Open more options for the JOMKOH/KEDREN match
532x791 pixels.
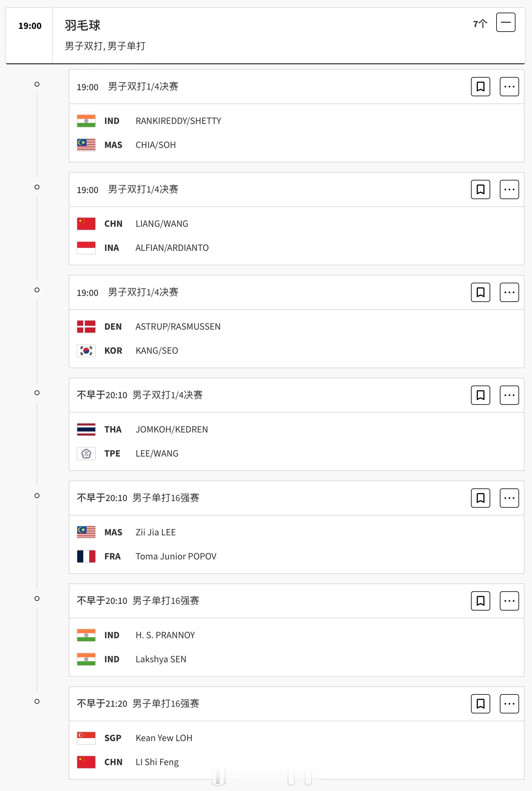(509, 395)
